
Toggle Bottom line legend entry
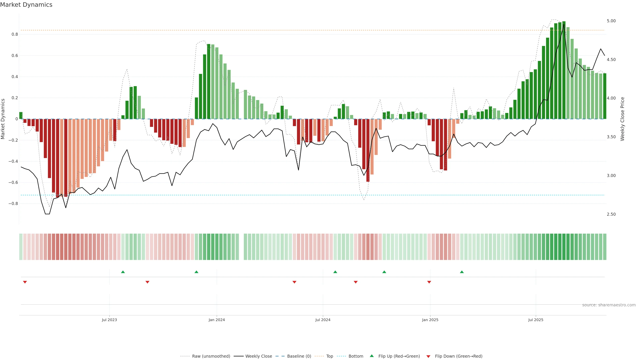click(x=356, y=356)
